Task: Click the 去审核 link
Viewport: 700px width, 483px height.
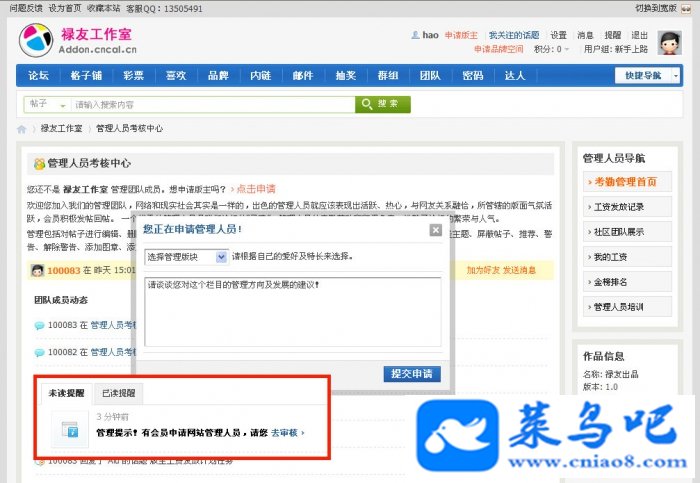Action: (x=284, y=433)
